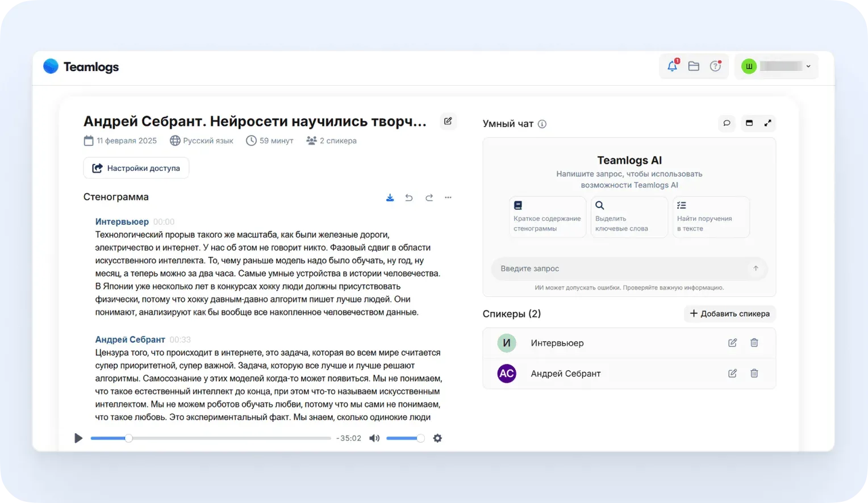Image resolution: width=868 pixels, height=503 pixels.
Task: Open Настройки доступа
Action: pyautogui.click(x=136, y=168)
